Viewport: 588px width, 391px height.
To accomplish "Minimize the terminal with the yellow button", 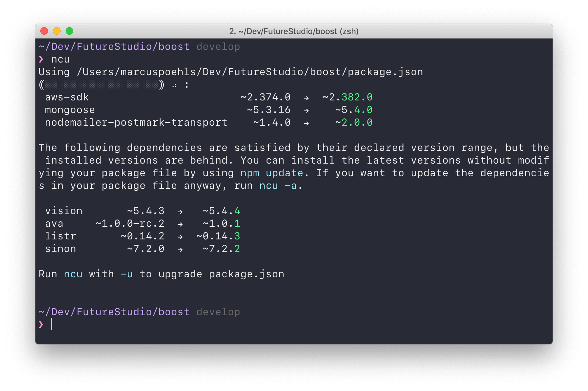I will (57, 31).
